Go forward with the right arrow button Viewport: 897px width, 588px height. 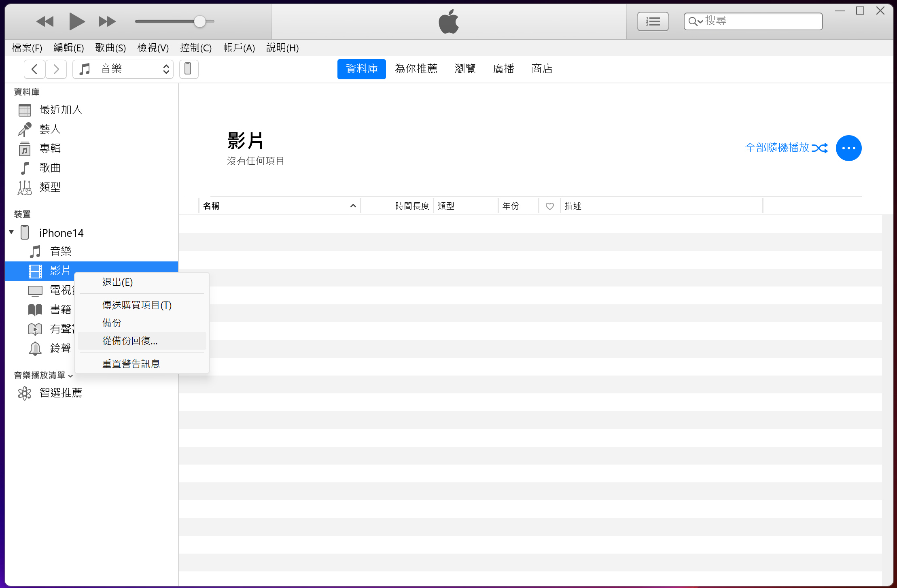click(56, 69)
